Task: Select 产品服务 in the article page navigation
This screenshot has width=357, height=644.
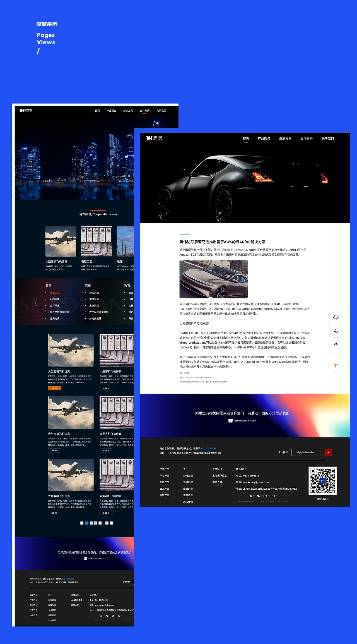Action: point(264,138)
